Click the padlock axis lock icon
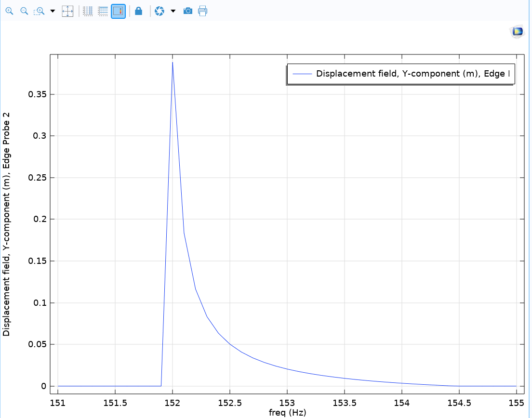This screenshot has width=532, height=418. click(x=138, y=11)
